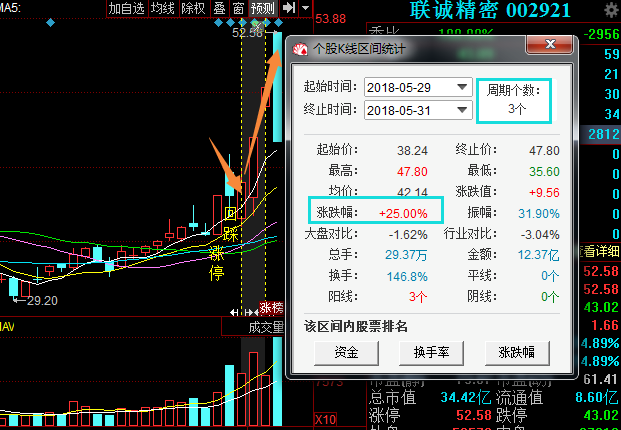Click the 38.24 起始价 value
This screenshot has width=621, height=430.
click(x=412, y=150)
